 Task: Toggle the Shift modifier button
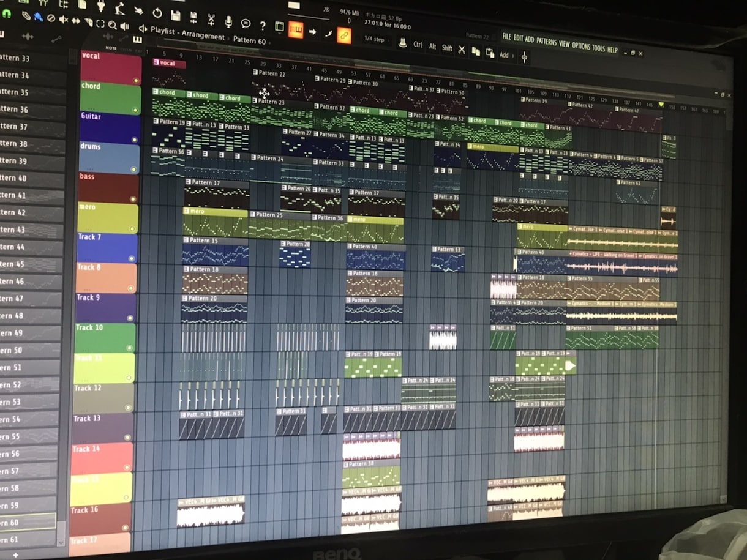tap(447, 48)
